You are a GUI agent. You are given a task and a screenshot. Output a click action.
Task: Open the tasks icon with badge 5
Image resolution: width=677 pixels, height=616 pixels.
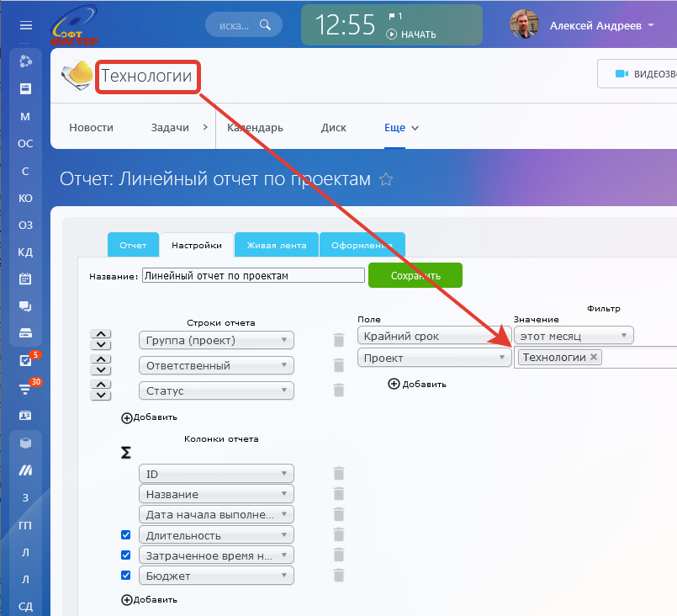pos(25,361)
